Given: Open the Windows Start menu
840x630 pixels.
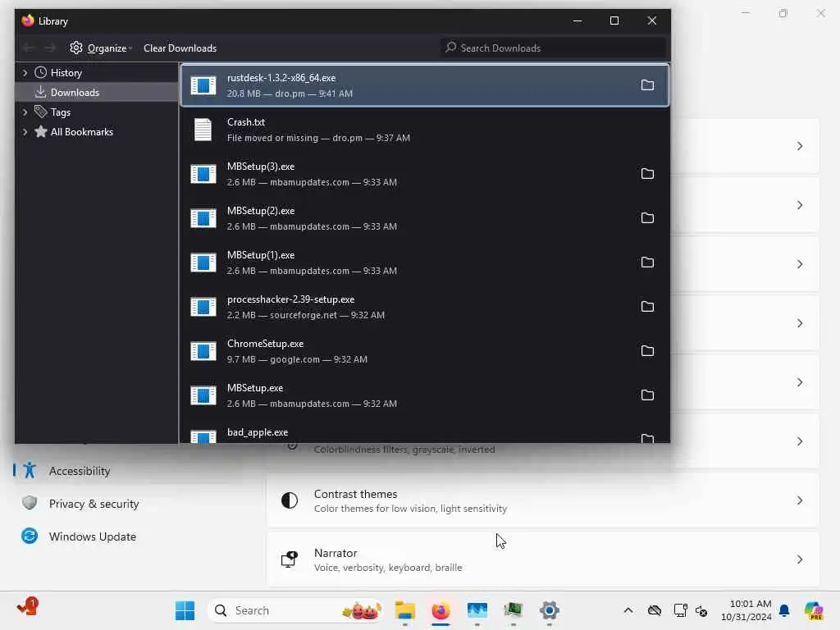Looking at the screenshot, I should click(x=185, y=610).
